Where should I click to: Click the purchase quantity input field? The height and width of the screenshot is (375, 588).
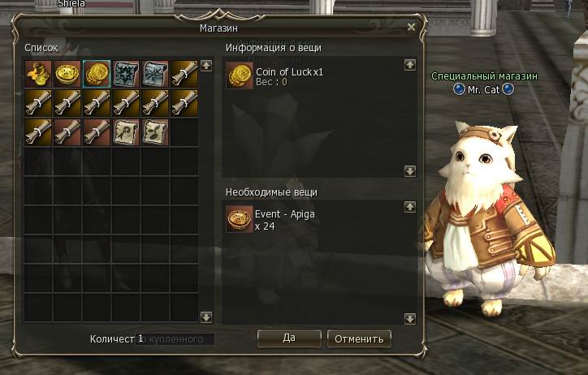[175, 339]
